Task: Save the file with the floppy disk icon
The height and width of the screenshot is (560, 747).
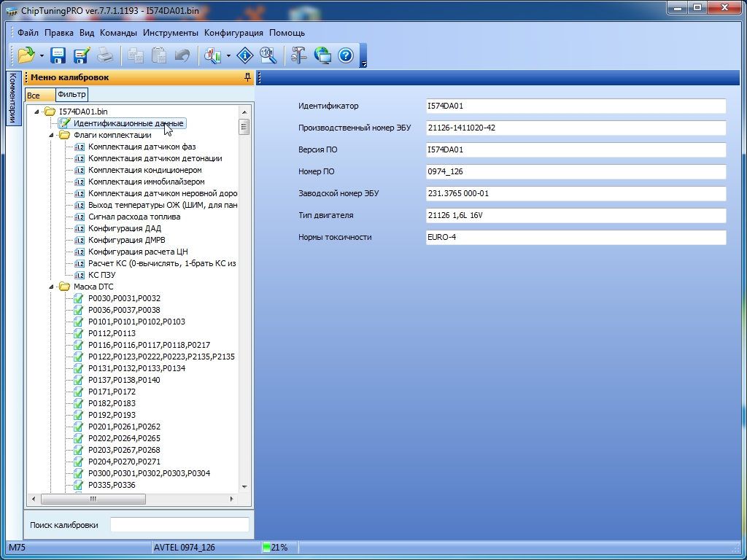Action: tap(58, 55)
